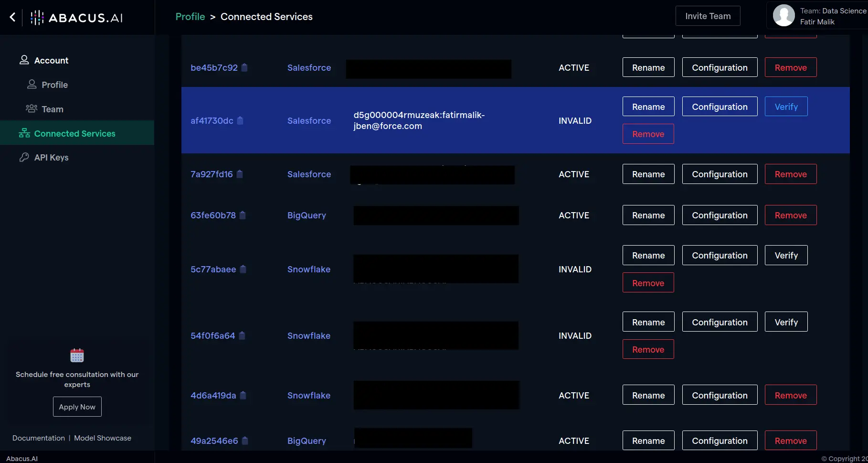
Task: Click the back arrow icon
Action: [12, 17]
